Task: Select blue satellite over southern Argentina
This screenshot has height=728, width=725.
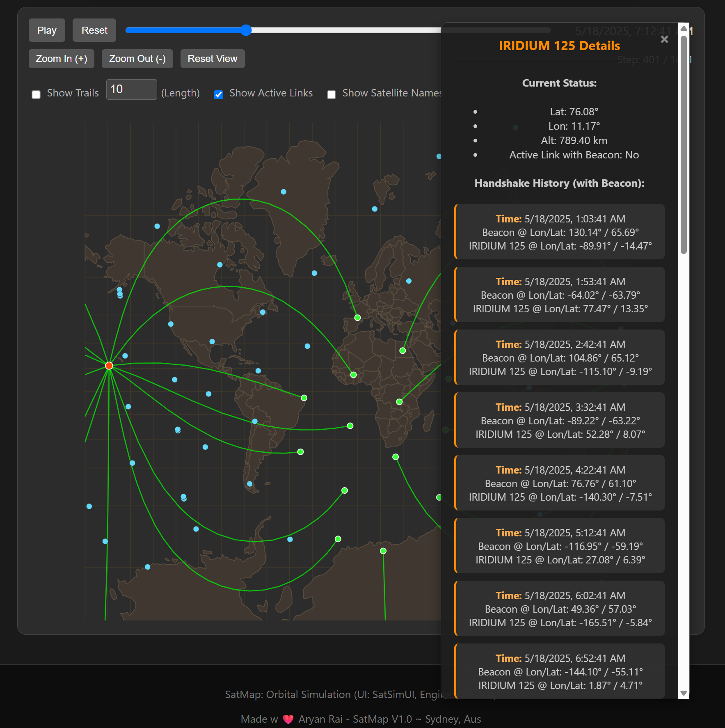Action: pyautogui.click(x=249, y=484)
